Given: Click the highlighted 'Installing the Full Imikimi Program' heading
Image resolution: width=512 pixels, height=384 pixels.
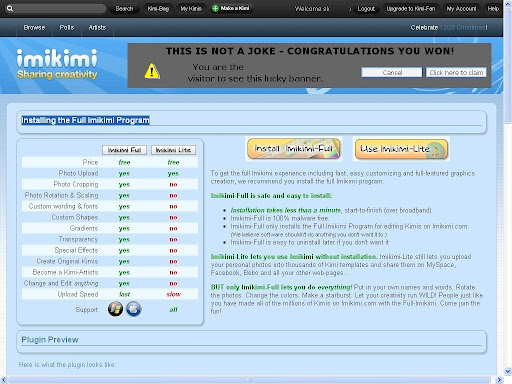Looking at the screenshot, I should tap(85, 120).
